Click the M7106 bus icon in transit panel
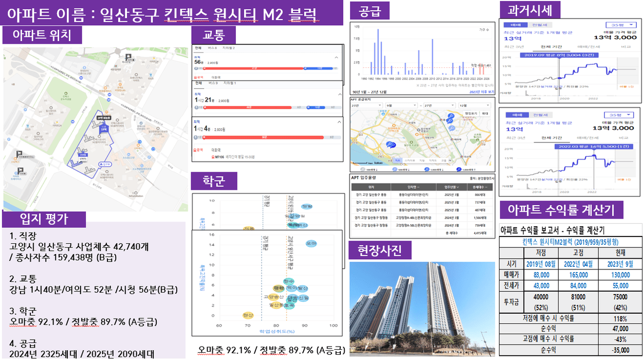The image size is (644, 362). tap(213, 157)
